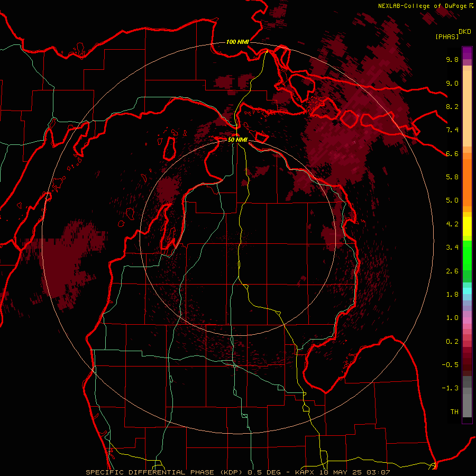Click the TH label on the color scale

click(454, 412)
